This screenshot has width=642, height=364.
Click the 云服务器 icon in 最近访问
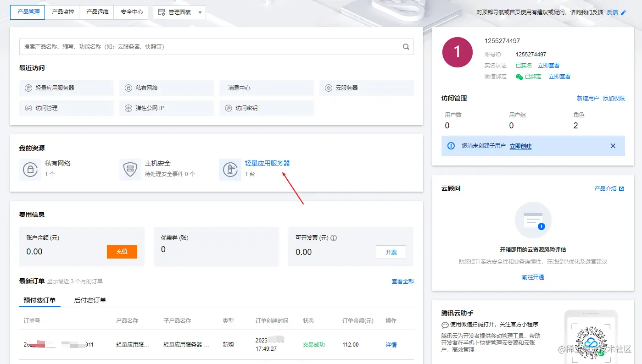coord(328,88)
